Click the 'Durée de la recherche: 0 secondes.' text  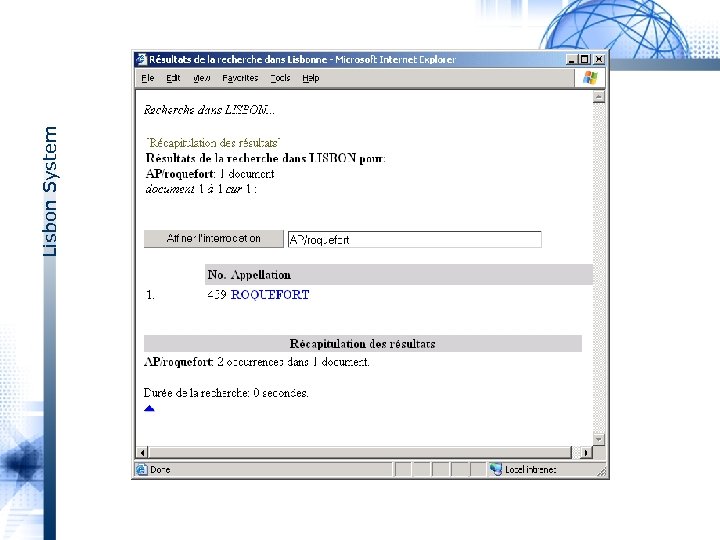(226, 393)
